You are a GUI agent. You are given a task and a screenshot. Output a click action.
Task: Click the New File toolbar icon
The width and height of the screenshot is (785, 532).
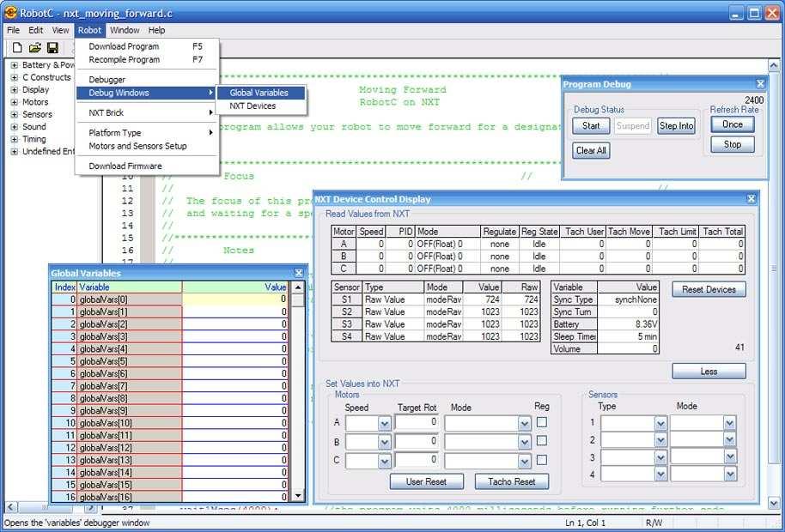click(17, 48)
